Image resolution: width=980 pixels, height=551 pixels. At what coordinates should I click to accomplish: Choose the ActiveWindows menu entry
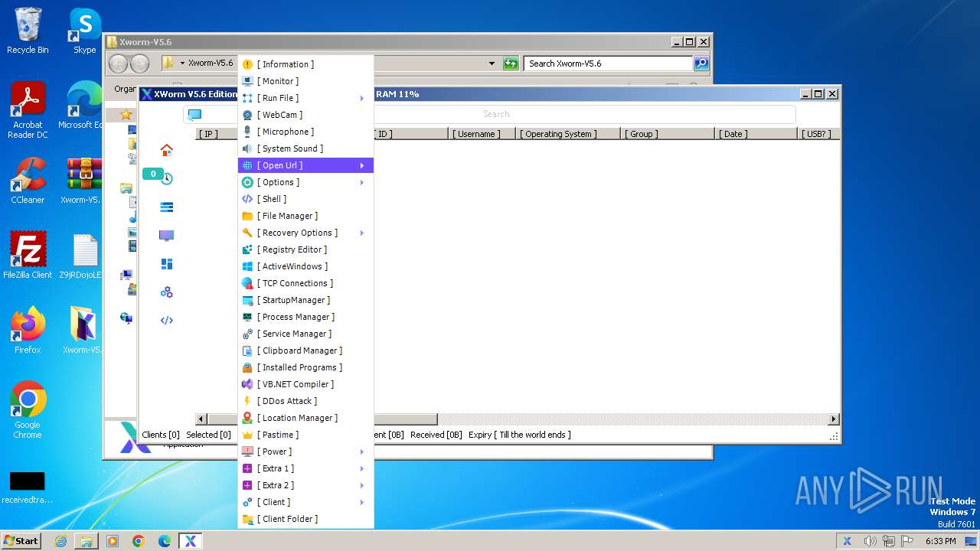pos(305,266)
